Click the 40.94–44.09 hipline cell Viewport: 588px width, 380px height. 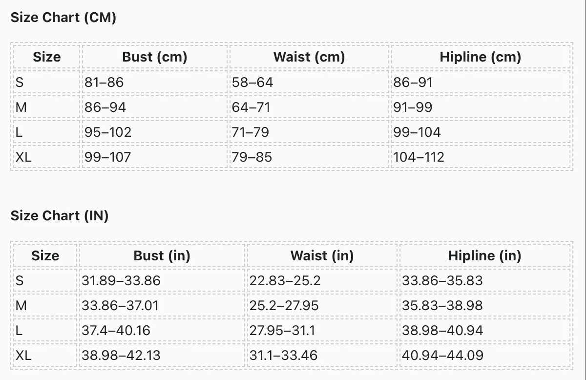pos(485,355)
